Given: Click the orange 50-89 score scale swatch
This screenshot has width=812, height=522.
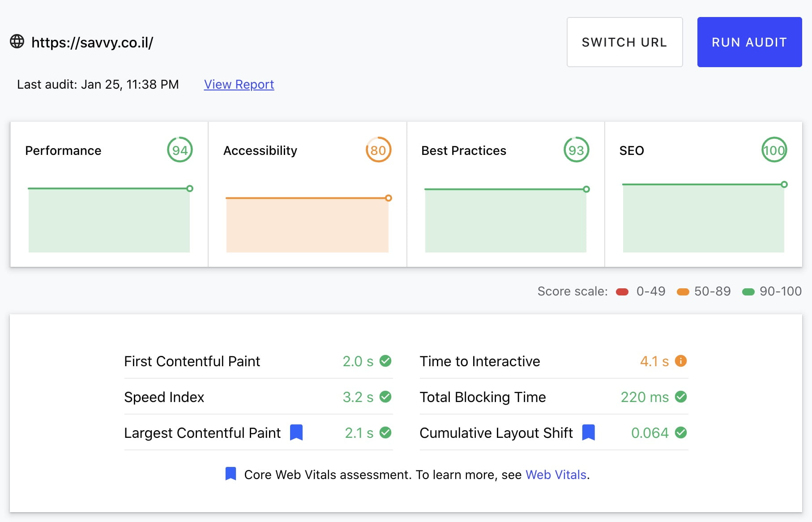Looking at the screenshot, I should click(683, 292).
